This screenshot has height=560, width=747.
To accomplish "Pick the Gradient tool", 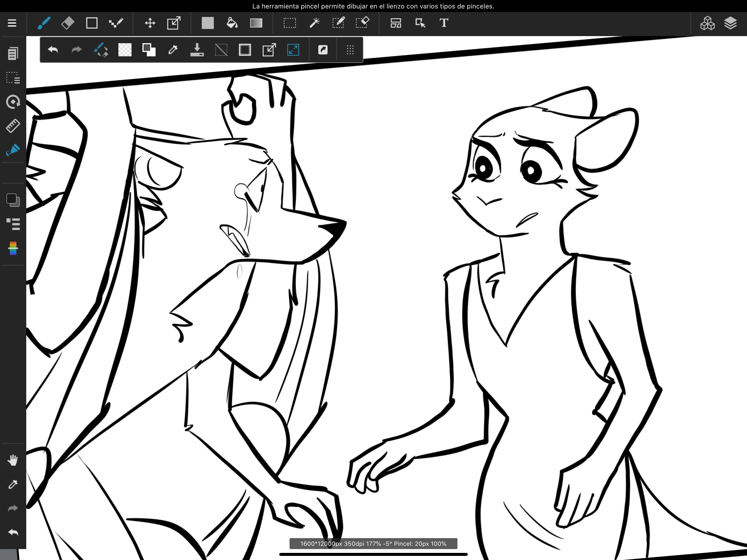I will point(256,23).
